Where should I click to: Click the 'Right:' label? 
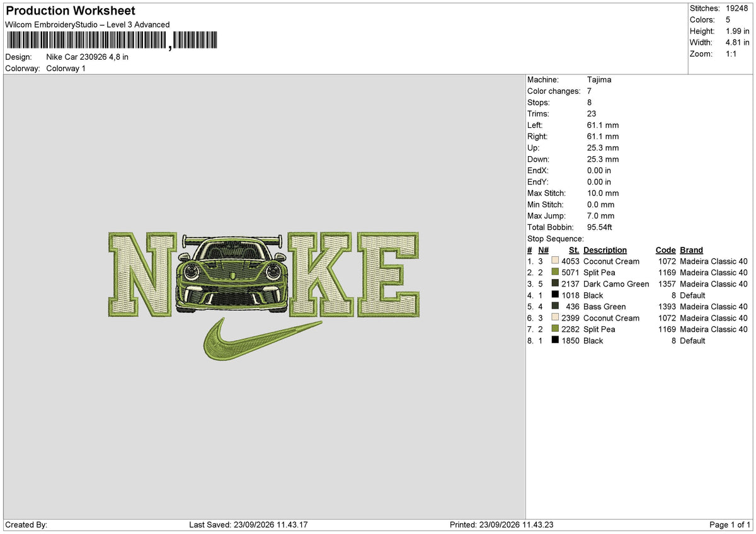[537, 136]
